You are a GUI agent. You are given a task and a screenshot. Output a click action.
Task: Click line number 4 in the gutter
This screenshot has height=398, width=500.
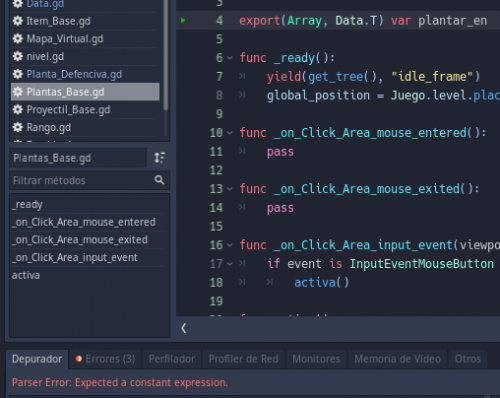pos(219,20)
